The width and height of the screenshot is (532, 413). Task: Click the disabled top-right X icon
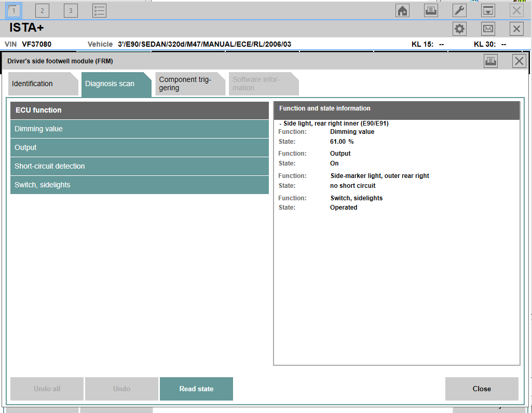(x=516, y=10)
